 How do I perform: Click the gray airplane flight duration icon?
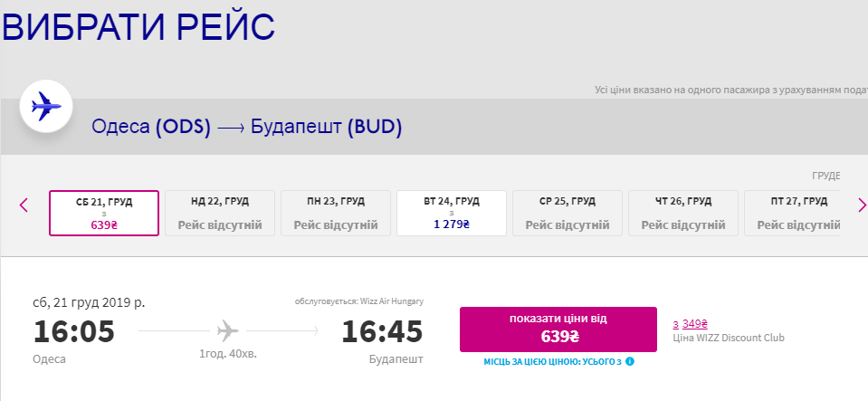pos(227,331)
